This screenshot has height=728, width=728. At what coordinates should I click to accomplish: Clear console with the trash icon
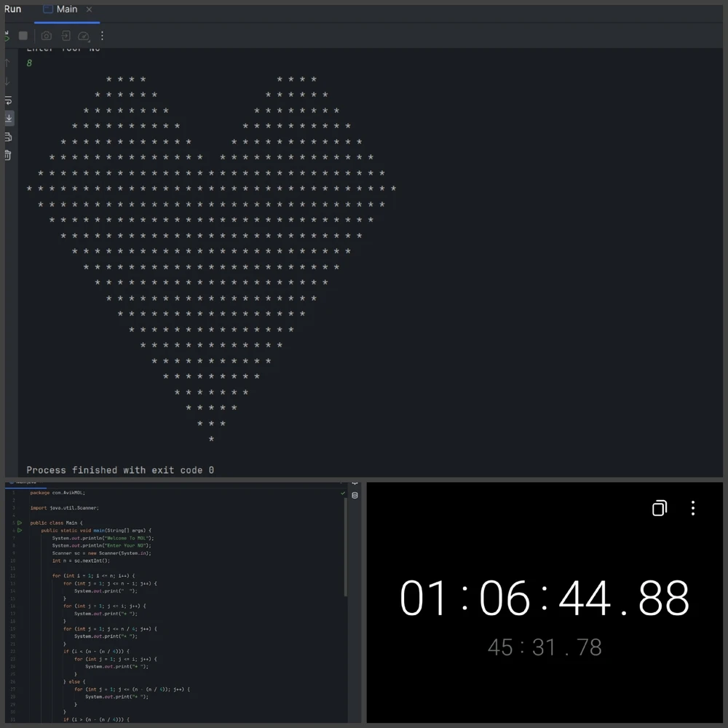point(8,155)
